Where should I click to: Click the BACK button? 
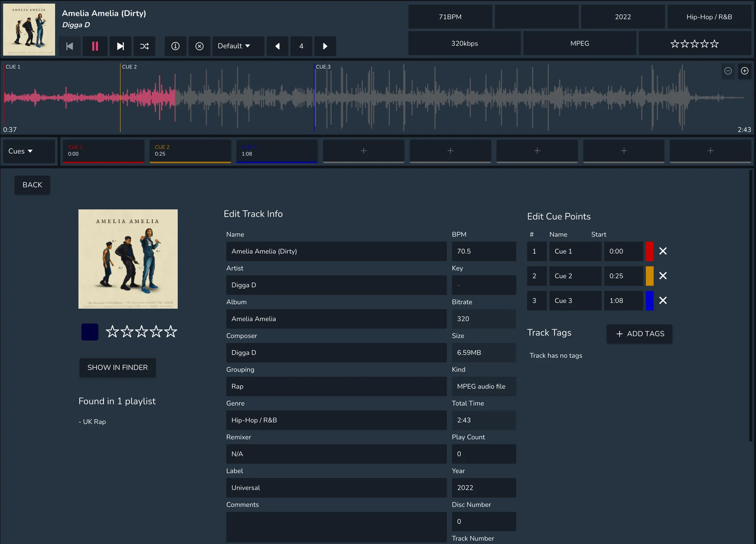[32, 185]
